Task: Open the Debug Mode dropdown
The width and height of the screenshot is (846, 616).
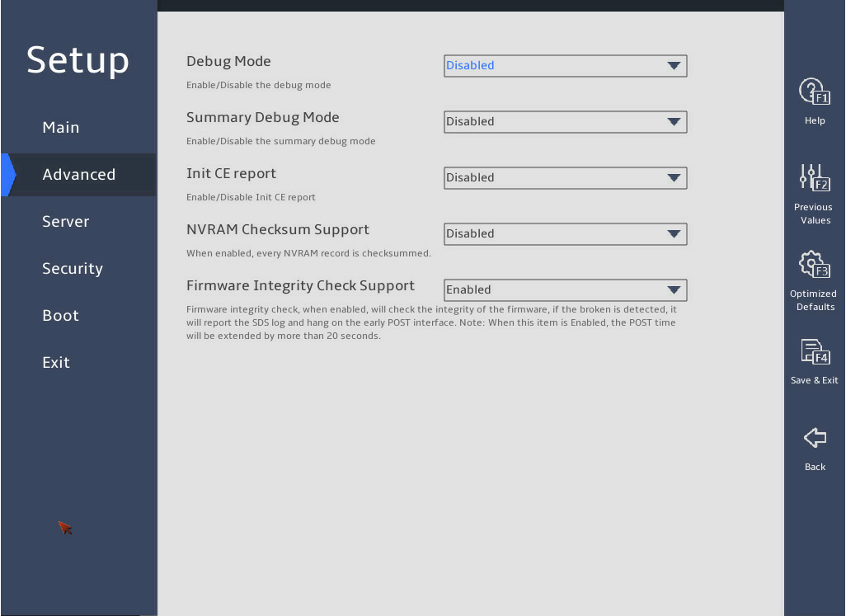Action: tap(565, 66)
